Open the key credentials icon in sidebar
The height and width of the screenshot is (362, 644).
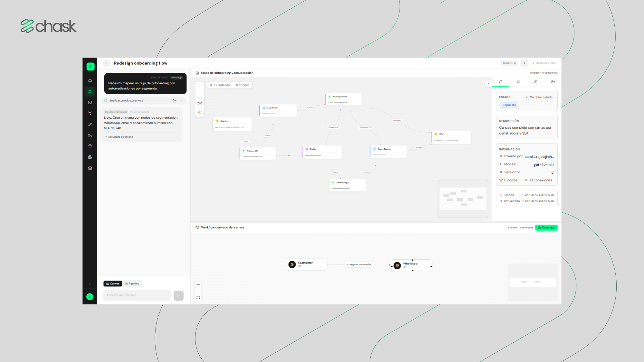tap(90, 135)
